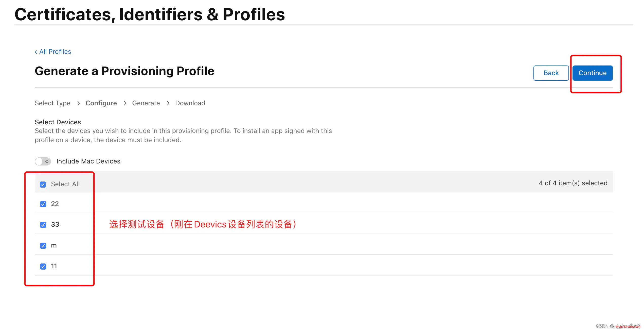
Task: Click the items selected count text
Action: pos(573,183)
